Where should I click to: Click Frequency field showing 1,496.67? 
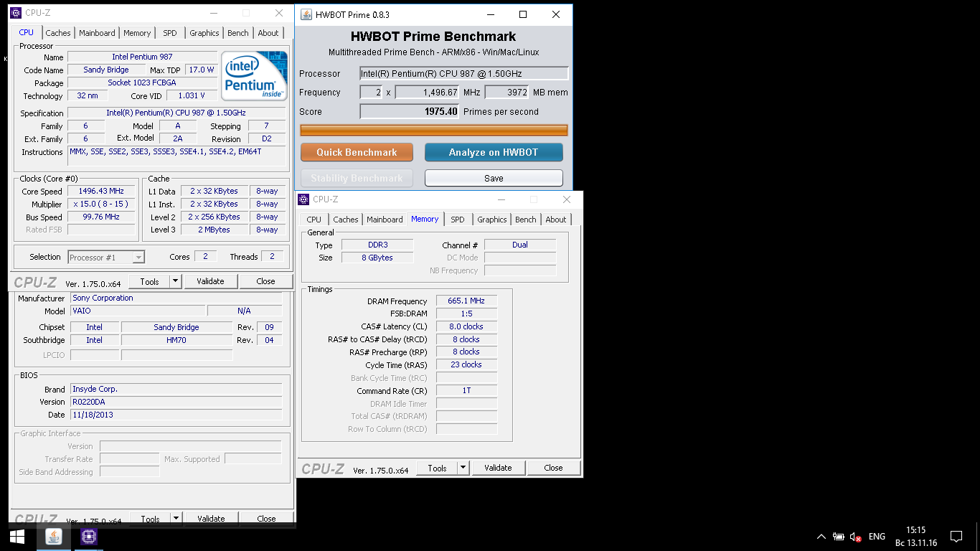427,92
